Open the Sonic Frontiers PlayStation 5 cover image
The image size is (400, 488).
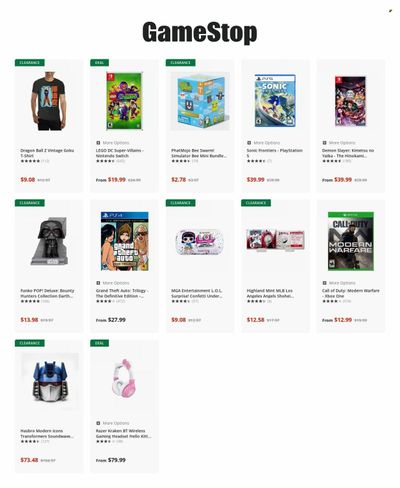[x=275, y=100]
